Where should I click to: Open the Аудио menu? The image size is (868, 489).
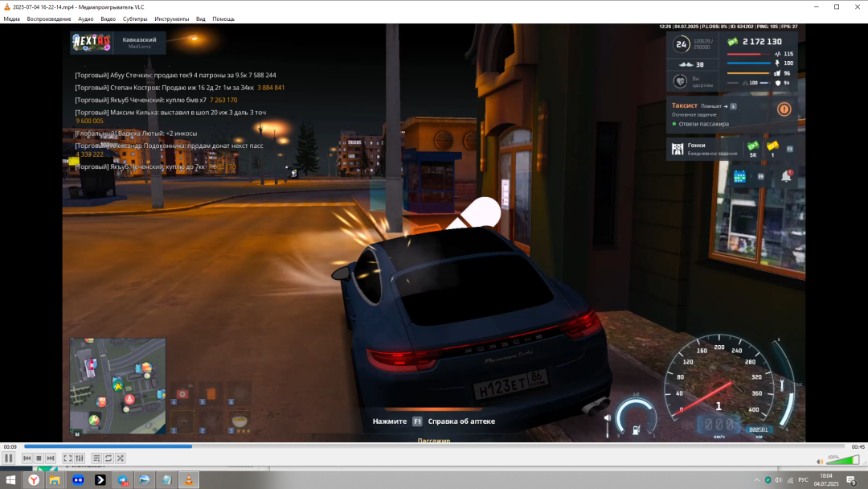pyautogui.click(x=86, y=18)
